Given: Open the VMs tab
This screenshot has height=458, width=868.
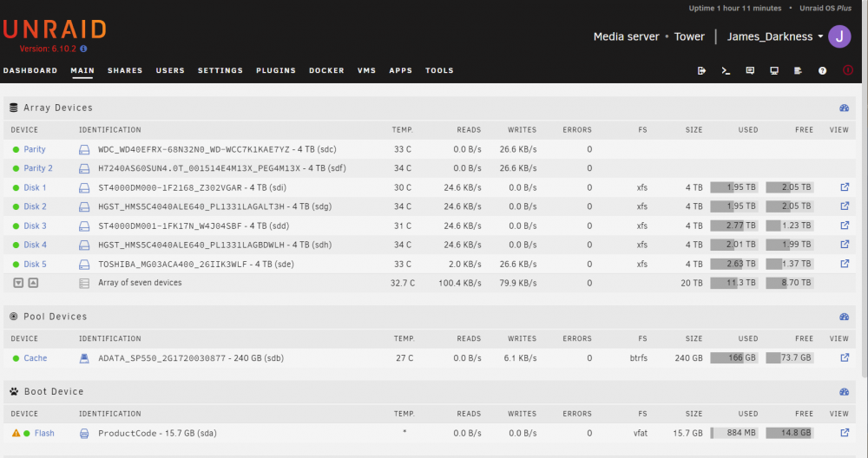Looking at the screenshot, I should [366, 70].
